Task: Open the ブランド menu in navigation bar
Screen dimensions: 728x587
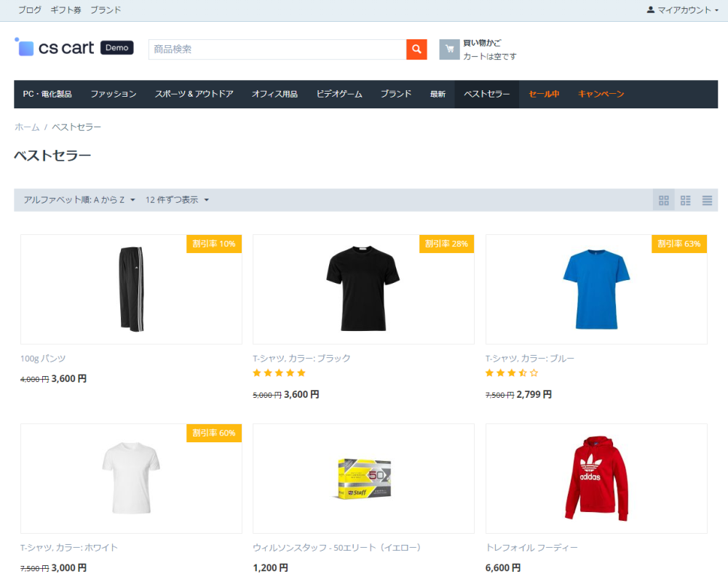Action: click(396, 95)
